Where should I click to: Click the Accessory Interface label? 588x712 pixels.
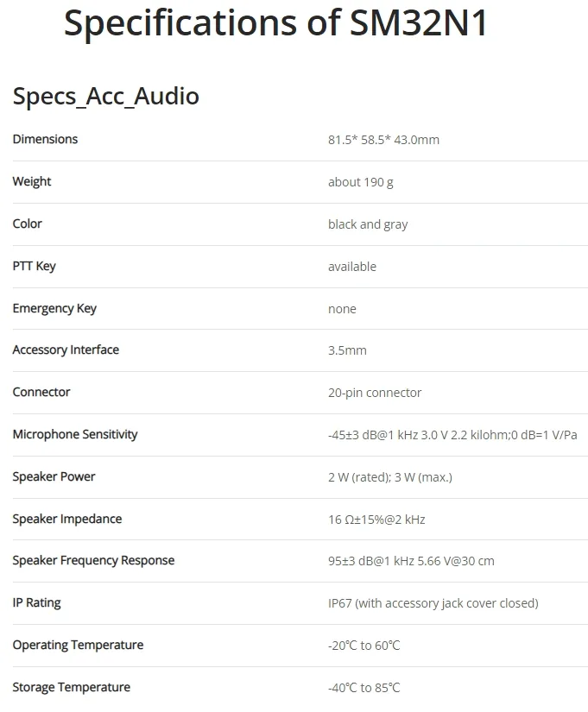66,350
